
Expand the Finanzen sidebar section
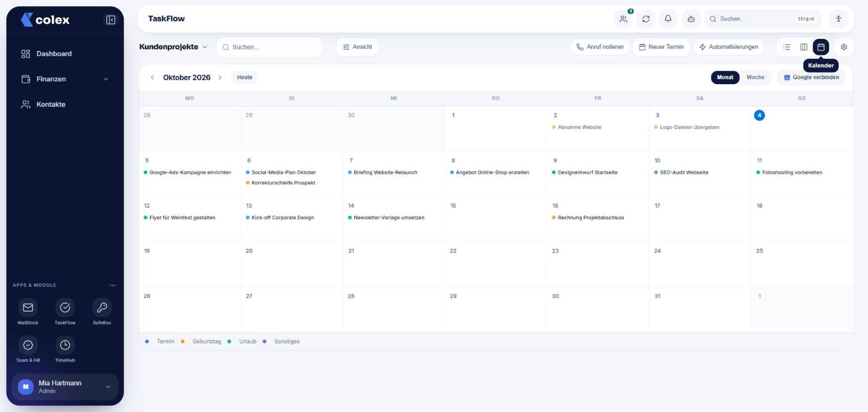point(65,79)
